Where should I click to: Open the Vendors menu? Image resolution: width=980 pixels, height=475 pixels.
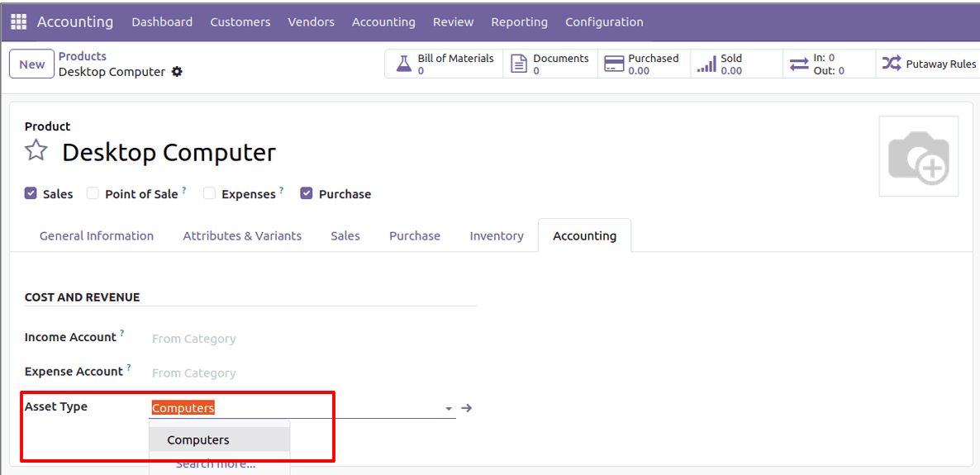[311, 21]
